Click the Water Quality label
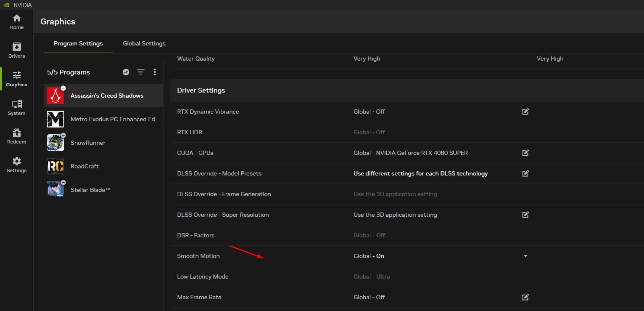The image size is (644, 311). (196, 58)
